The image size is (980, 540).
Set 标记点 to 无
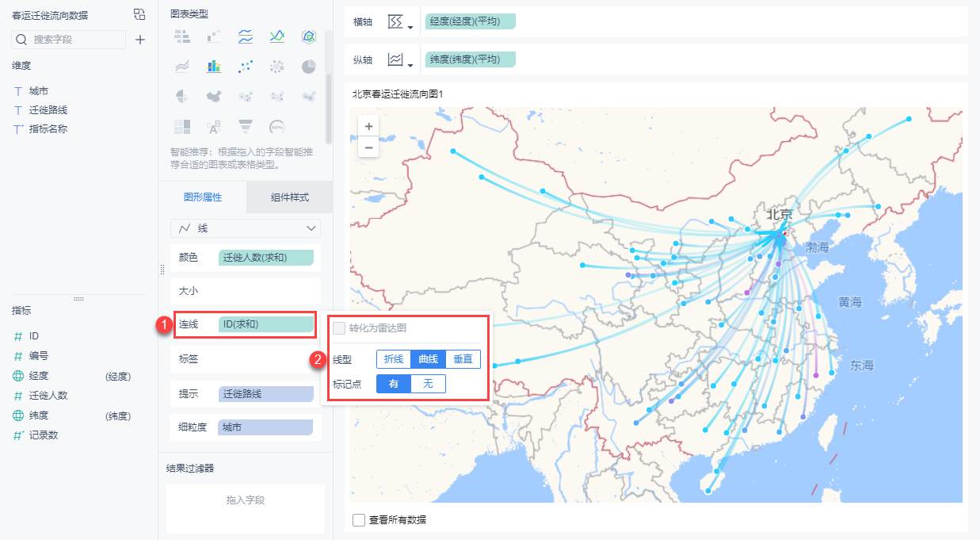tap(429, 384)
